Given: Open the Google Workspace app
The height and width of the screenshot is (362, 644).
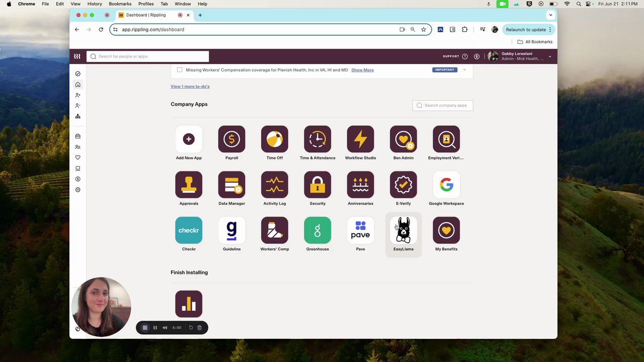Looking at the screenshot, I should [446, 185].
